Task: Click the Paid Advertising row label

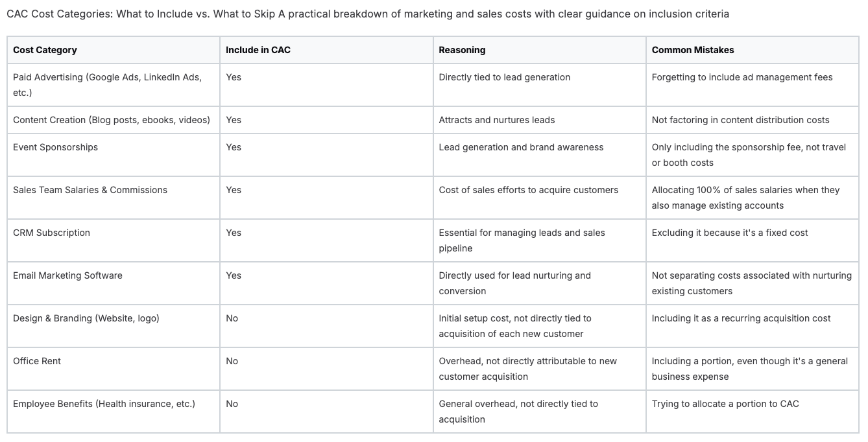Action: click(x=114, y=85)
